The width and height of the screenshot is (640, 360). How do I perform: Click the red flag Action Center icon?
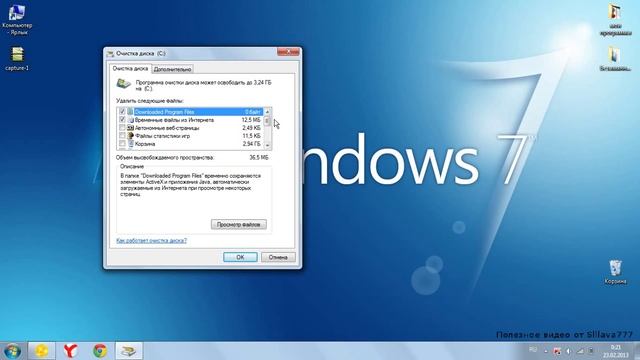point(557,351)
